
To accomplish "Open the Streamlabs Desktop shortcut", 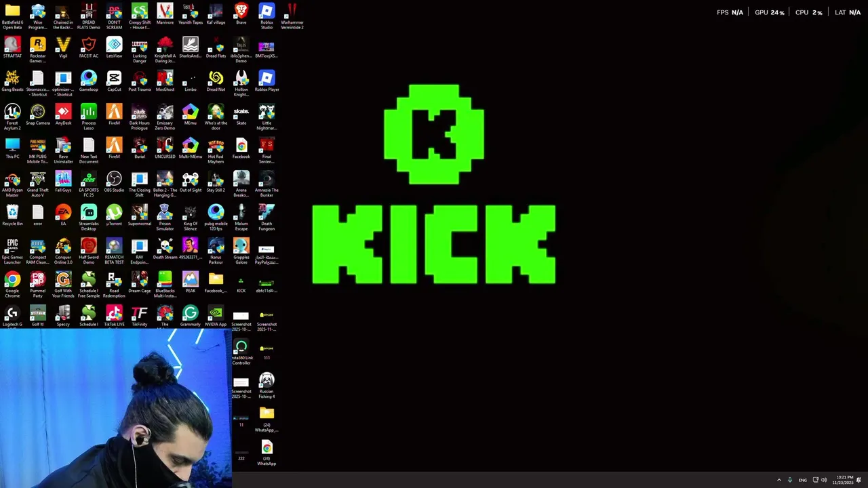I will click(x=89, y=218).
